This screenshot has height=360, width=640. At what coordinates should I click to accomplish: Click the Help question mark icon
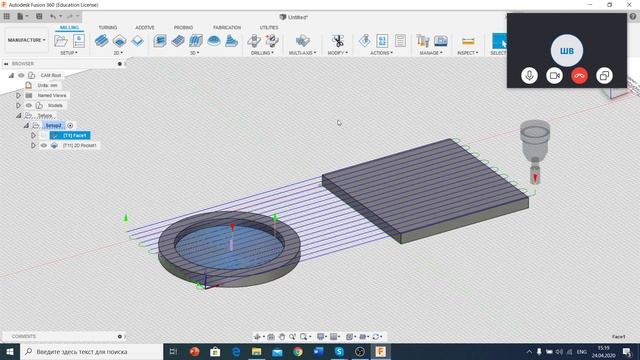[633, 17]
